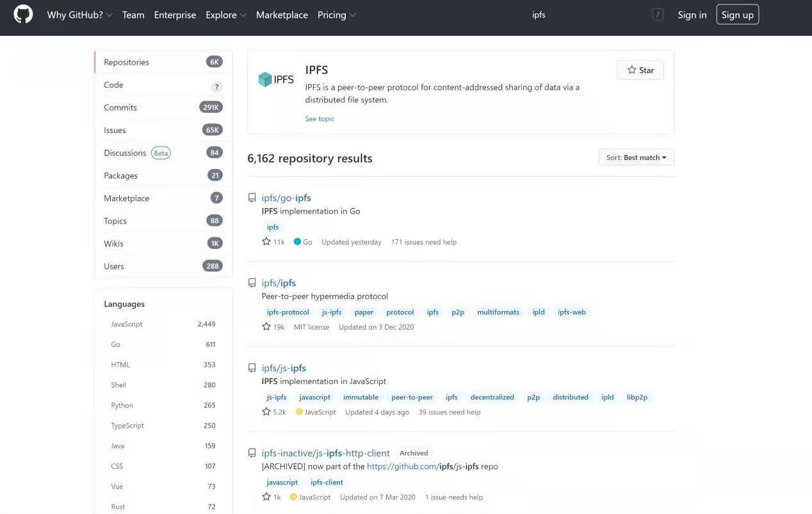Select the Marketplace sidebar filter
This screenshot has height=514, width=812.
[163, 198]
